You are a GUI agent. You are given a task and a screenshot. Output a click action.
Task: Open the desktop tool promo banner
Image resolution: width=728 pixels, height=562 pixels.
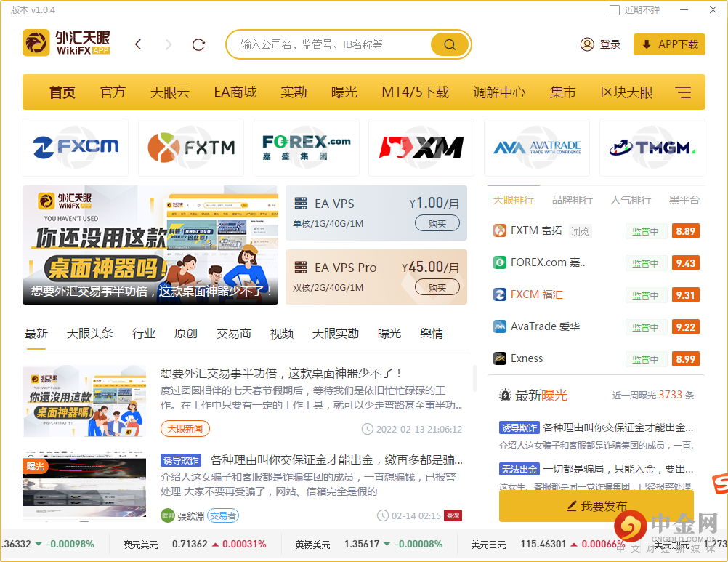tap(150, 245)
